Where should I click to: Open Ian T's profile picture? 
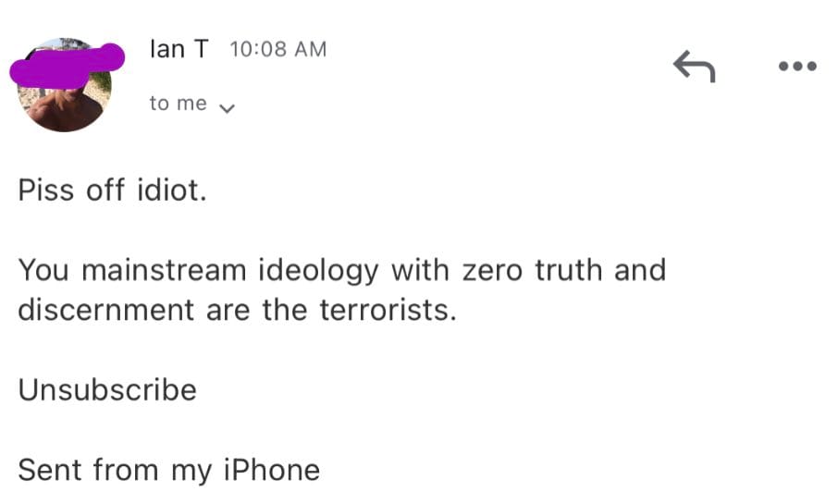(65, 85)
